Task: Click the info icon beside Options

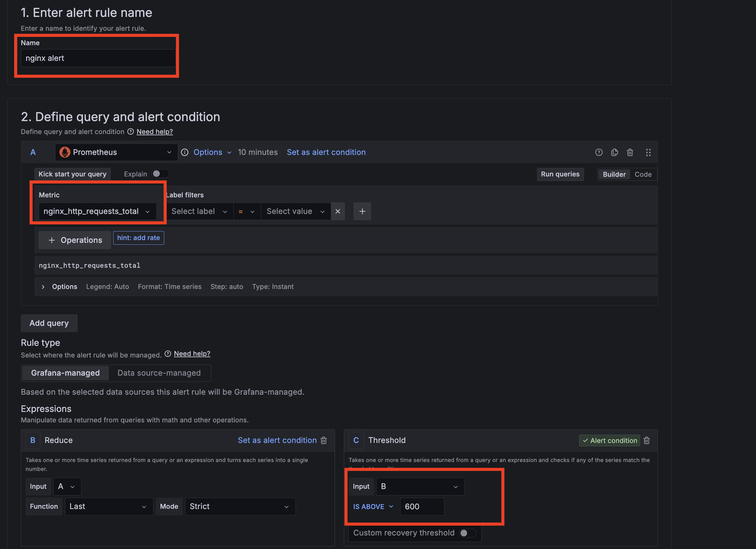Action: click(x=185, y=152)
